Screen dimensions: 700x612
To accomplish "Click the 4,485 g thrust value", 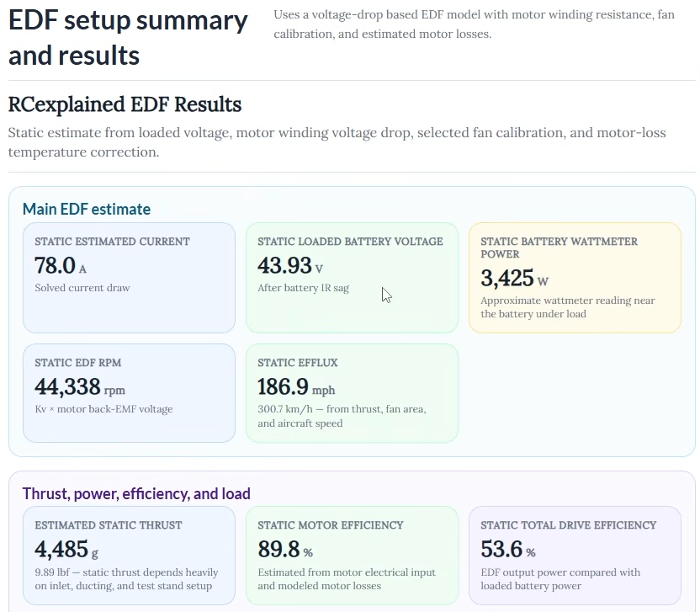I will [66, 549].
